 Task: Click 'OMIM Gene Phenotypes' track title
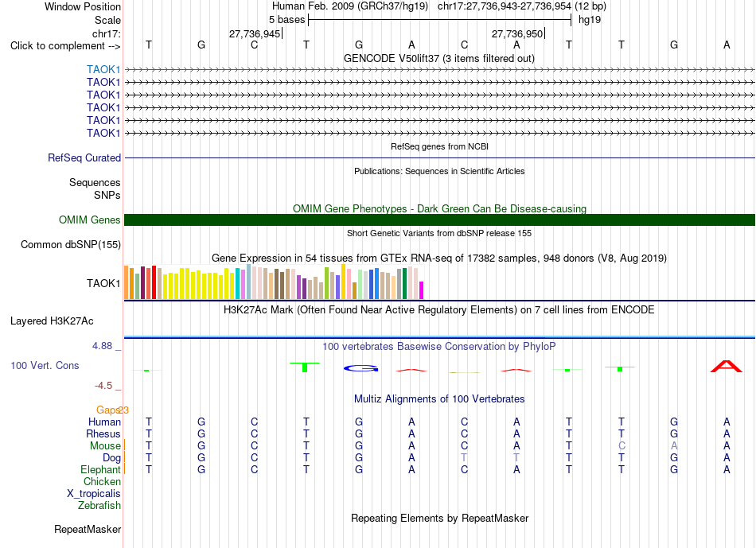(439, 208)
